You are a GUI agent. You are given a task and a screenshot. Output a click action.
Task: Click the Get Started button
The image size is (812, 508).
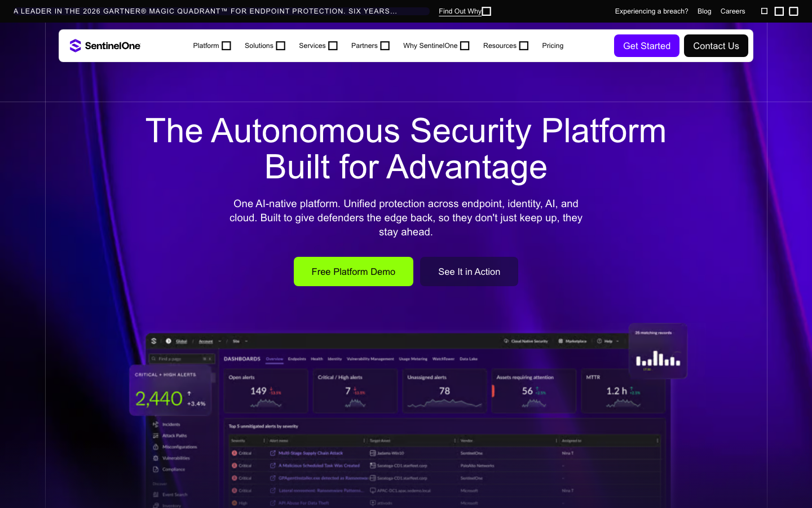647,46
